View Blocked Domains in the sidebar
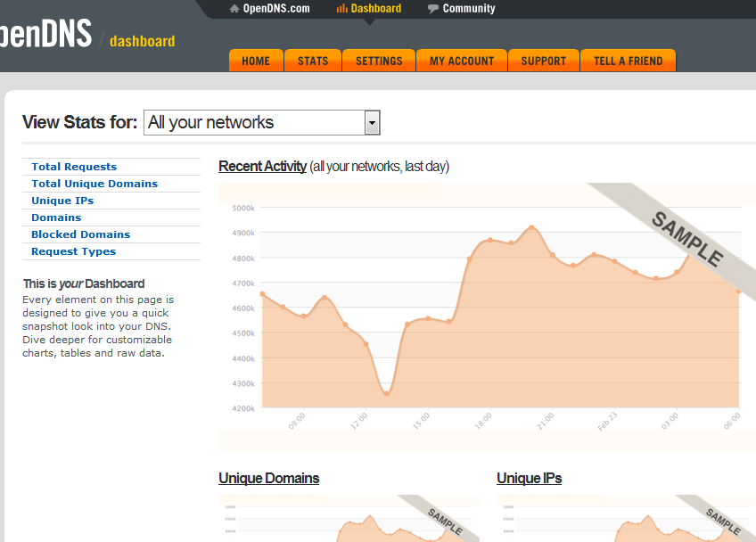The width and height of the screenshot is (756, 542). 81,234
